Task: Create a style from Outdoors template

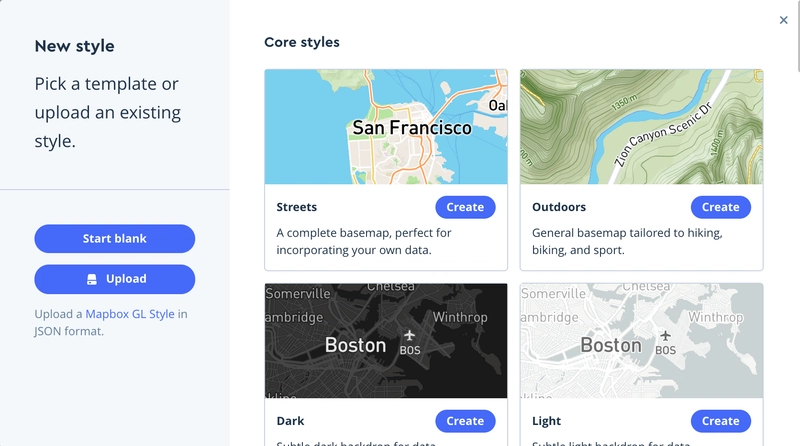Action: [x=720, y=207]
